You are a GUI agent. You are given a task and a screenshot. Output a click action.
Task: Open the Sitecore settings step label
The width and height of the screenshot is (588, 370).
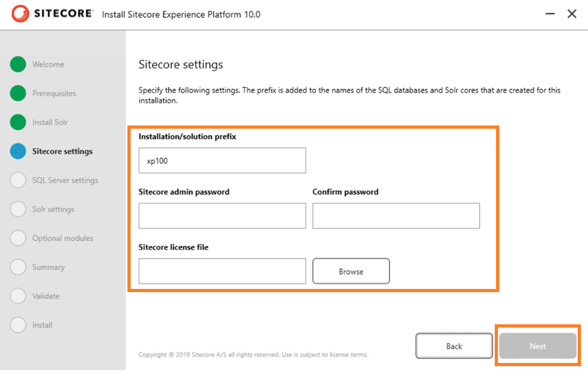[x=62, y=151]
